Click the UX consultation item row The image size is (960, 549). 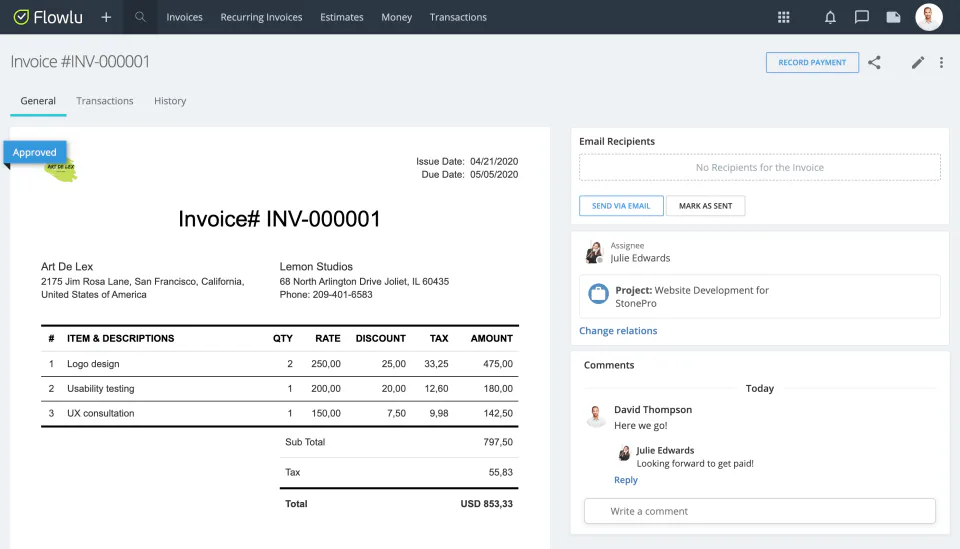[x=280, y=413]
